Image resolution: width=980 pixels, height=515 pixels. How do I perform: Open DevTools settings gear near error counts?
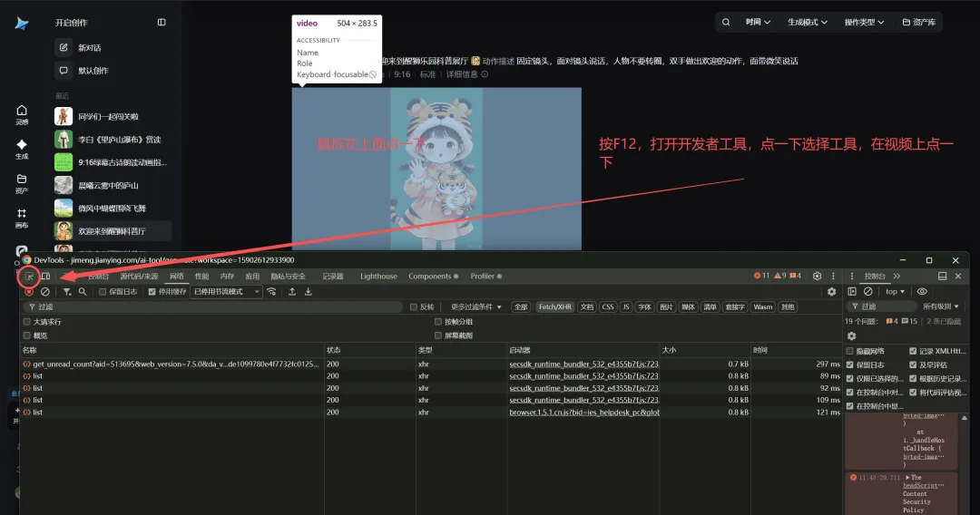click(817, 276)
